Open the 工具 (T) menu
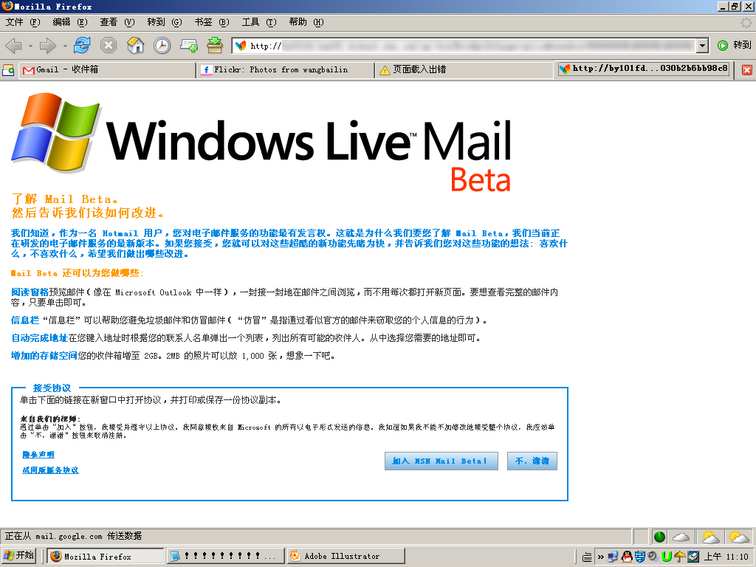The image size is (756, 567). pos(259,22)
